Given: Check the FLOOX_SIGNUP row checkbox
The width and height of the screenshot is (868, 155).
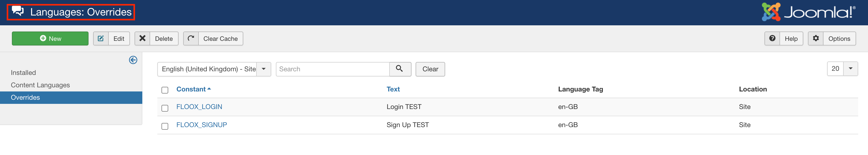Looking at the screenshot, I should click(165, 126).
